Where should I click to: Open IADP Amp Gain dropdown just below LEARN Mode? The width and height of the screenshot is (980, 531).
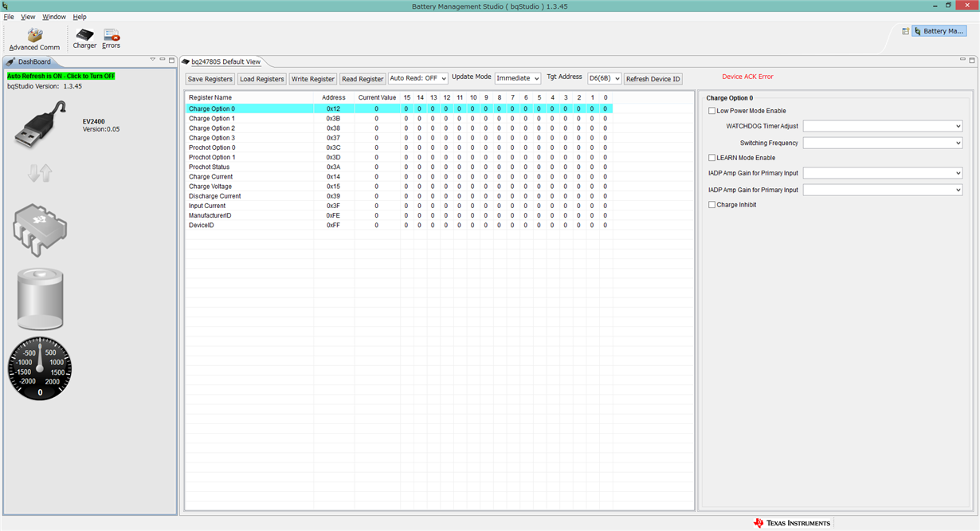pyautogui.click(x=883, y=173)
